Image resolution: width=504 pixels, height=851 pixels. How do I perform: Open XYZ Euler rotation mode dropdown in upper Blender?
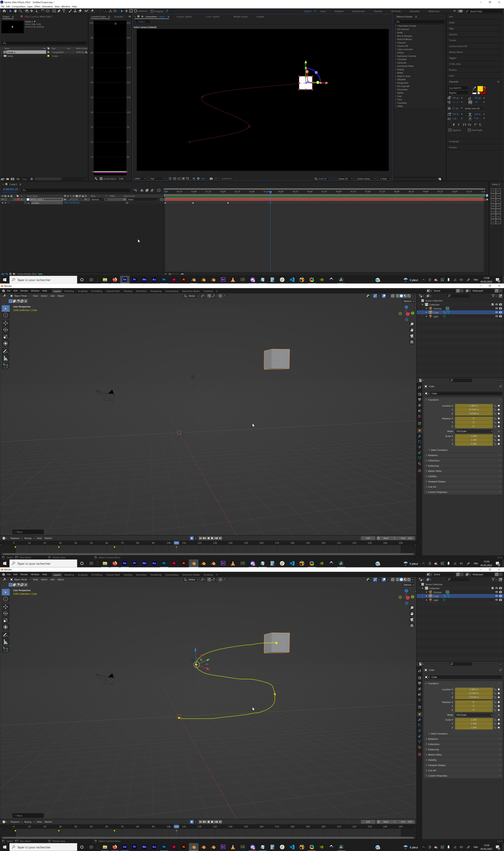click(x=474, y=431)
